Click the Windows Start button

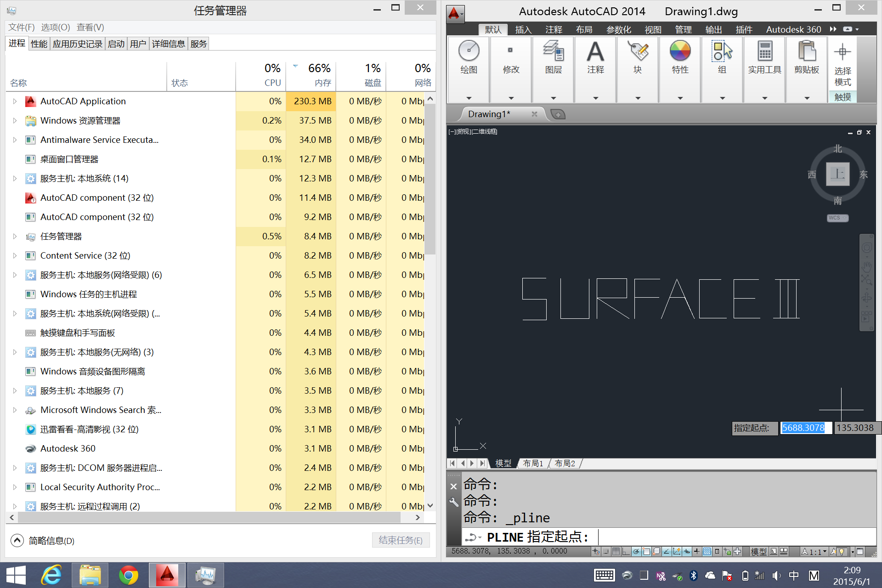[16, 575]
